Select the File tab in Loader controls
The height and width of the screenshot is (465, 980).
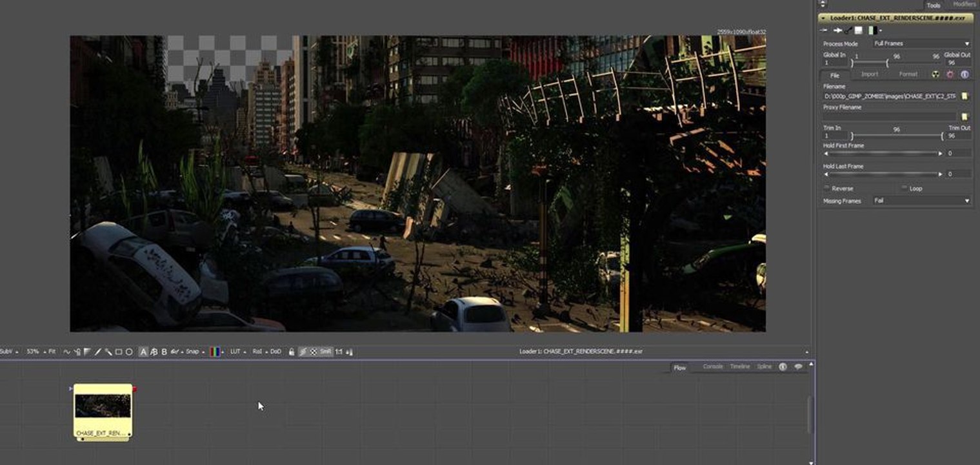(834, 76)
